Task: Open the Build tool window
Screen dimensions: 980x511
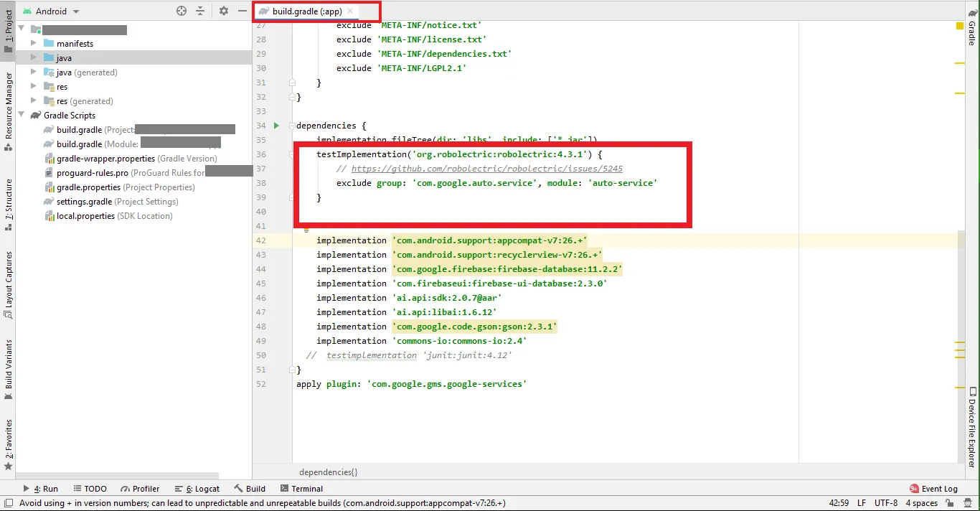Action: pyautogui.click(x=250, y=489)
